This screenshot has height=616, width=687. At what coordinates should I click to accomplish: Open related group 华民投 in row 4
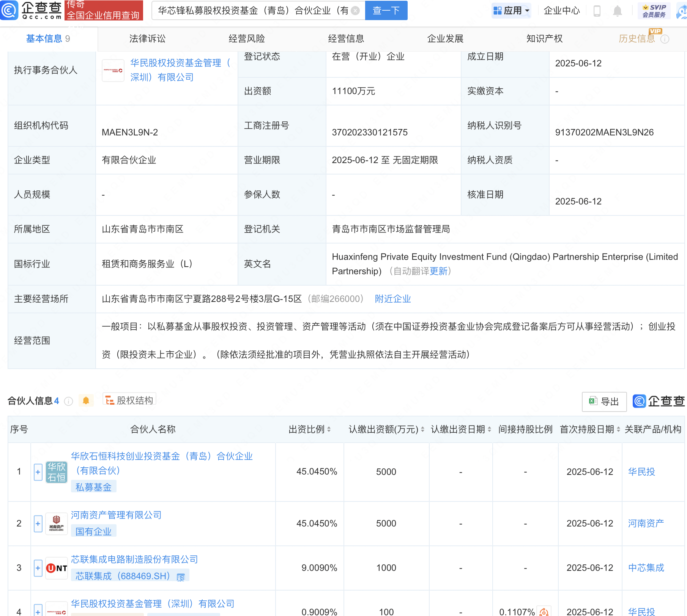[641, 611]
